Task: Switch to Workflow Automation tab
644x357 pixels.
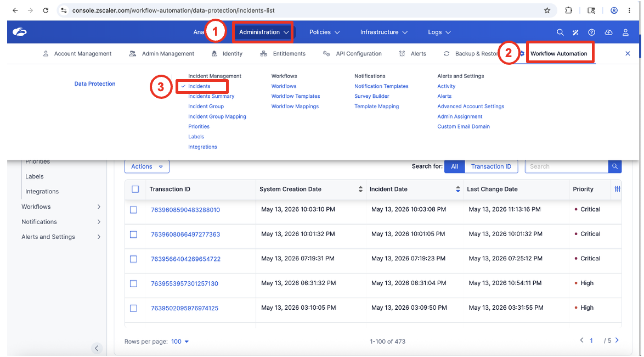Action: tap(558, 53)
